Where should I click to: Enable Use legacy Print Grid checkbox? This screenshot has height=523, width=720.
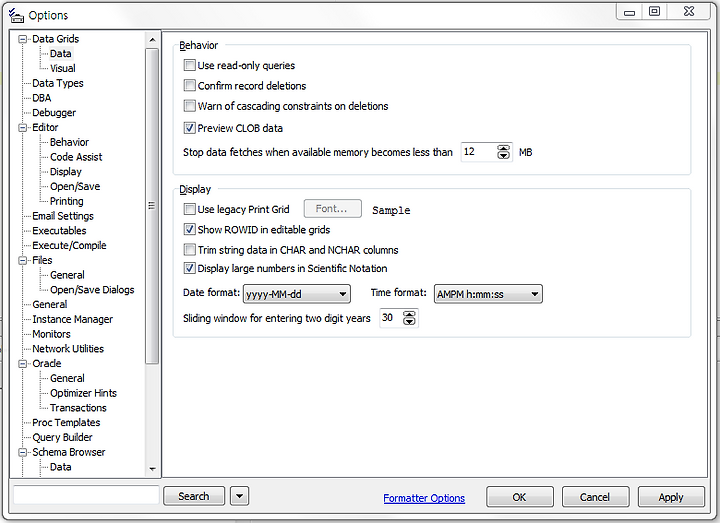click(x=190, y=209)
